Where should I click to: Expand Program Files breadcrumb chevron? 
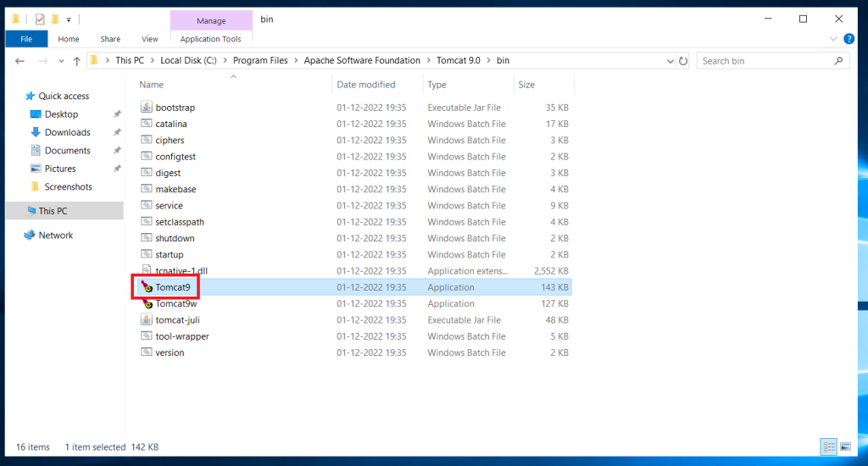coord(296,60)
